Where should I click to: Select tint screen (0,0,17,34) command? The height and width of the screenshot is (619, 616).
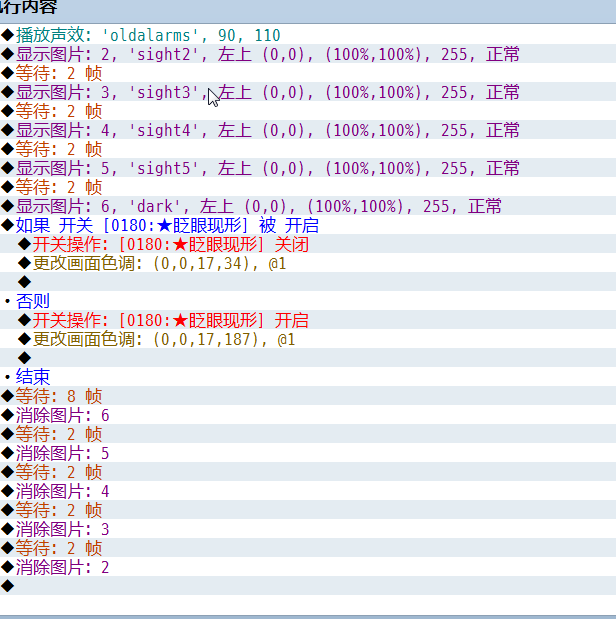pyautogui.click(x=308, y=263)
